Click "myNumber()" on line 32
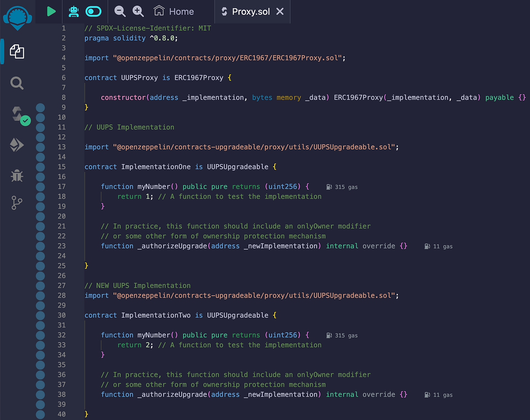 (x=158, y=335)
